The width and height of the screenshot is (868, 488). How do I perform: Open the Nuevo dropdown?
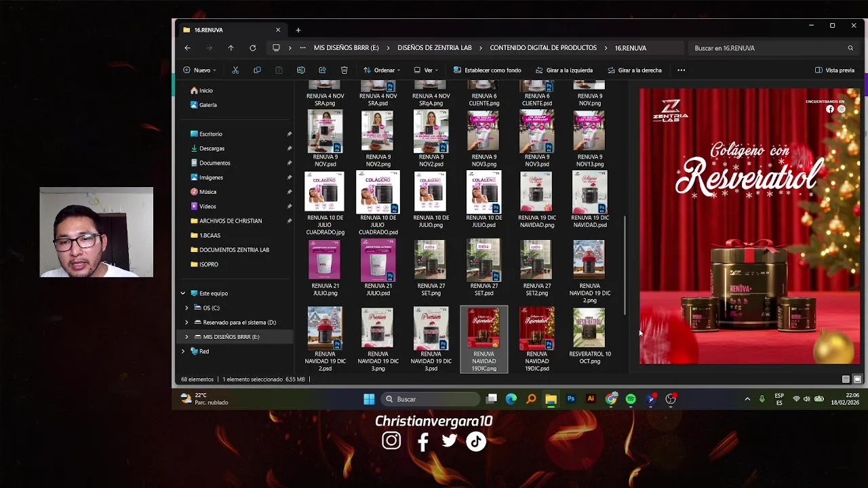point(199,70)
